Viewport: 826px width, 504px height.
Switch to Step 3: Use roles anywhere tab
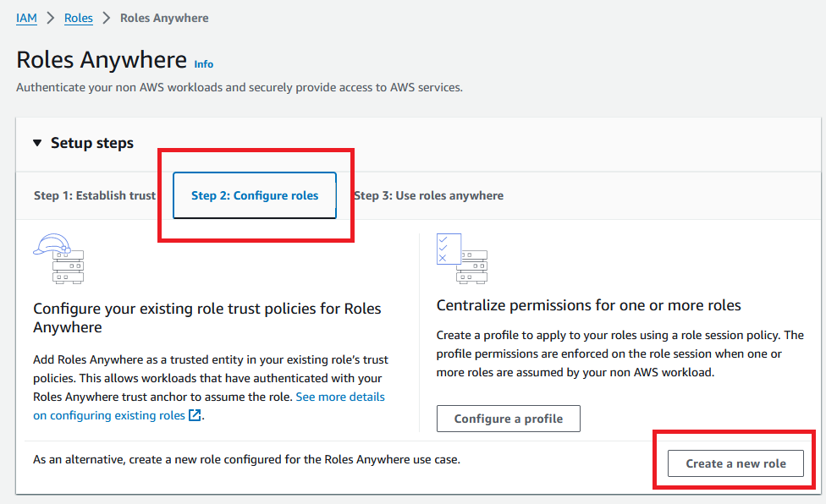point(428,195)
